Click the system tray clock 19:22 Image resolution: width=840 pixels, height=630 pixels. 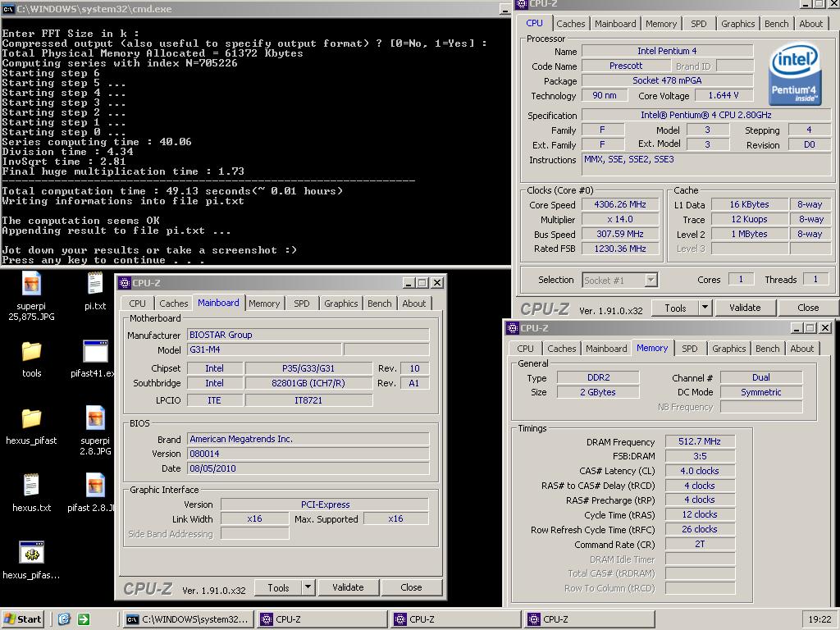(x=819, y=619)
